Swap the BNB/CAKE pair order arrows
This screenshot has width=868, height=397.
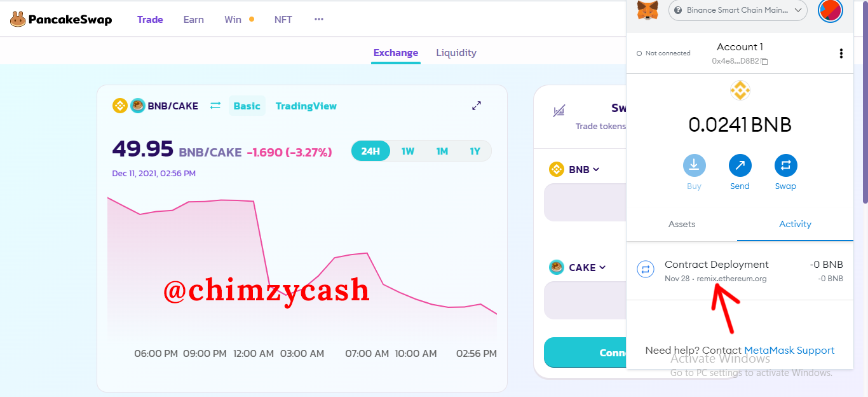(x=215, y=106)
